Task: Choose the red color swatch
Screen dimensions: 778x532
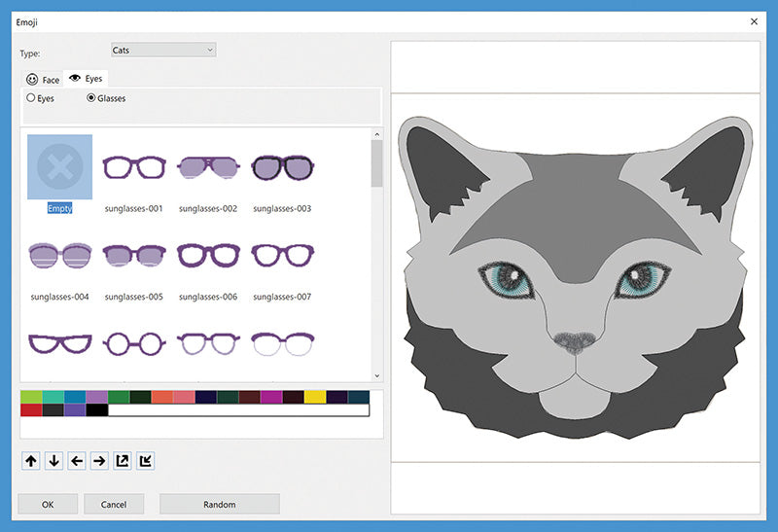Action: [x=31, y=410]
